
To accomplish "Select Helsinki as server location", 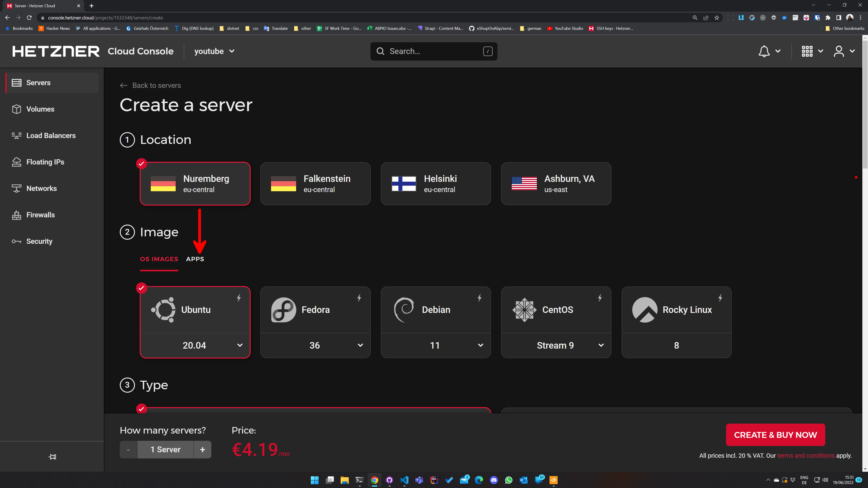I will (x=435, y=183).
